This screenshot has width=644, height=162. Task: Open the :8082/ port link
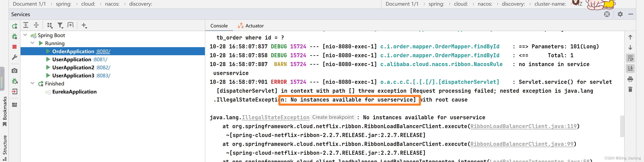[x=103, y=68]
